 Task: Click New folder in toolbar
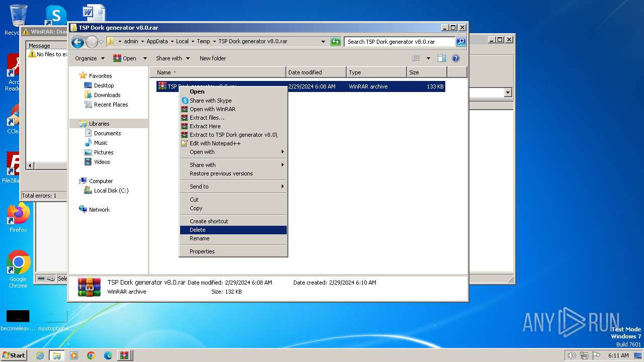[213, 58]
